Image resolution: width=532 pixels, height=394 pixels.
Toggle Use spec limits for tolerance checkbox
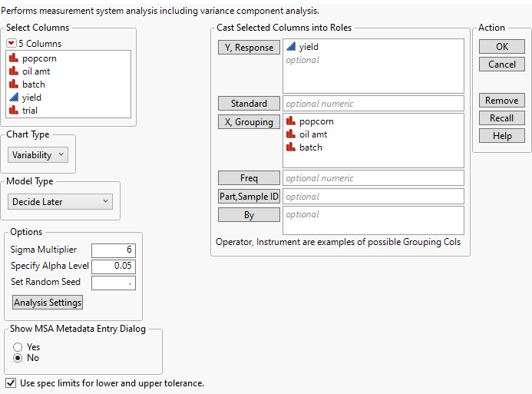(x=11, y=383)
